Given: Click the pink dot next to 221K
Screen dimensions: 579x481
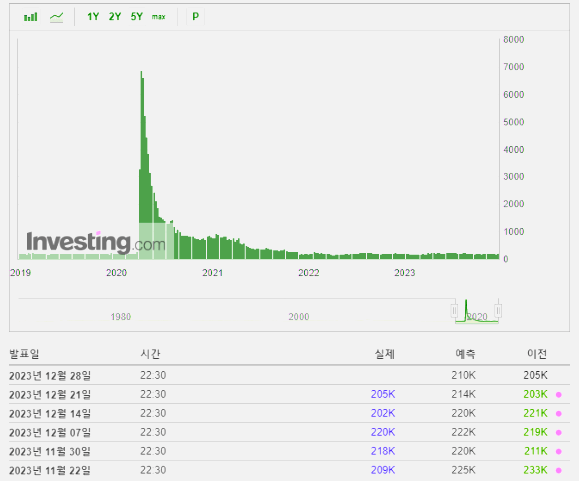Looking at the screenshot, I should [559, 414].
